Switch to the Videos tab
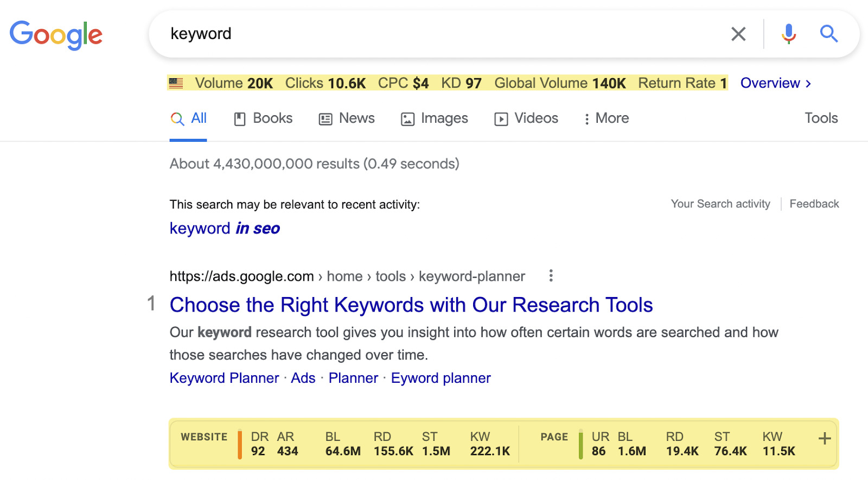 [526, 118]
